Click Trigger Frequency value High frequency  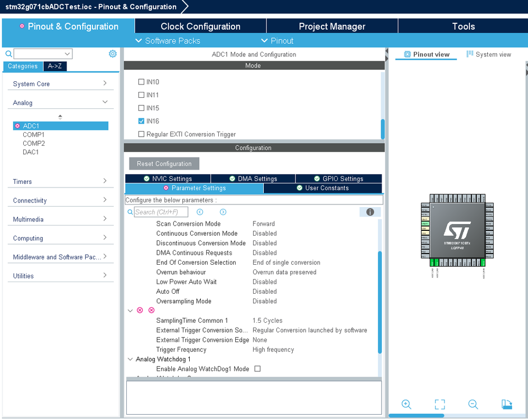pos(273,350)
